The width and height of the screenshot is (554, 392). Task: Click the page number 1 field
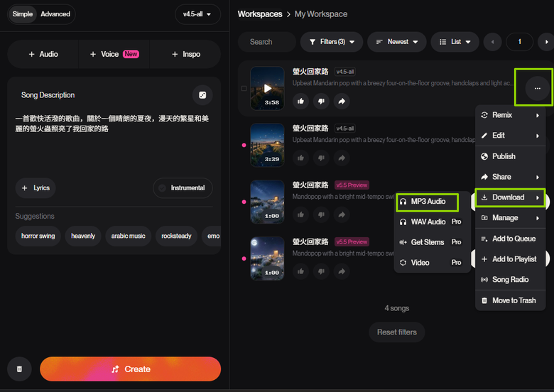tap(519, 42)
